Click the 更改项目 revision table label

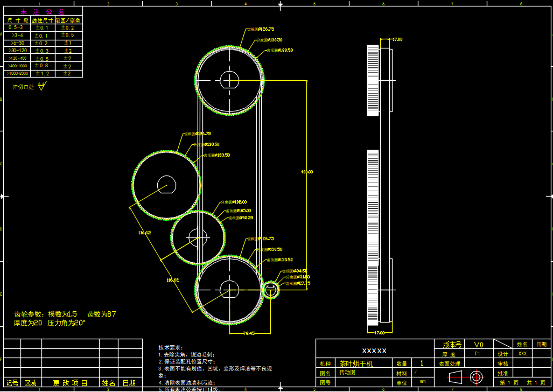click(x=71, y=383)
